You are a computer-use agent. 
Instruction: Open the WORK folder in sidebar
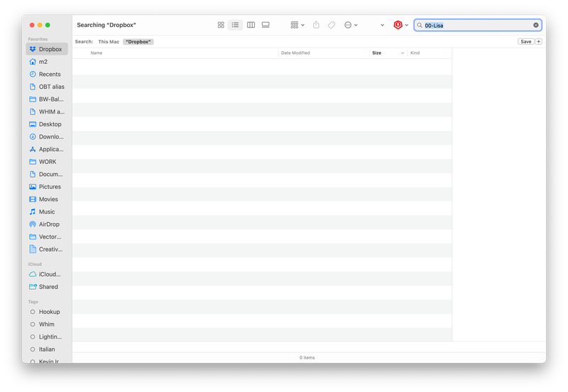pyautogui.click(x=47, y=162)
